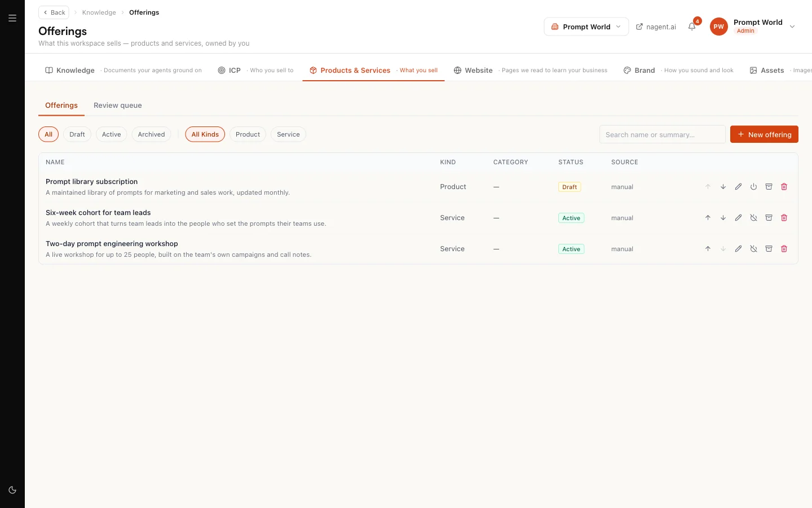This screenshot has width=812, height=508.
Task: Open the ICP section tab
Action: [255, 71]
